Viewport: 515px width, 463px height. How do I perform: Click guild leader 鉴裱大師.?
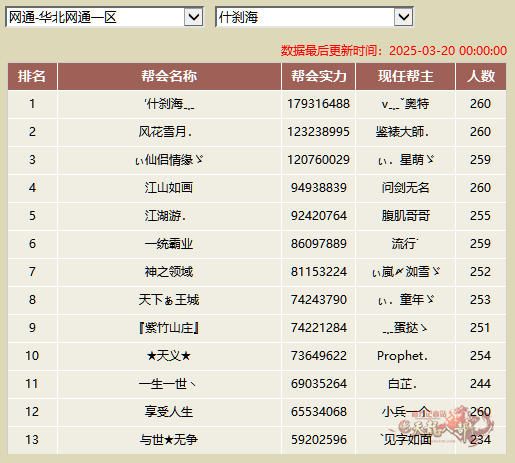[x=402, y=132]
